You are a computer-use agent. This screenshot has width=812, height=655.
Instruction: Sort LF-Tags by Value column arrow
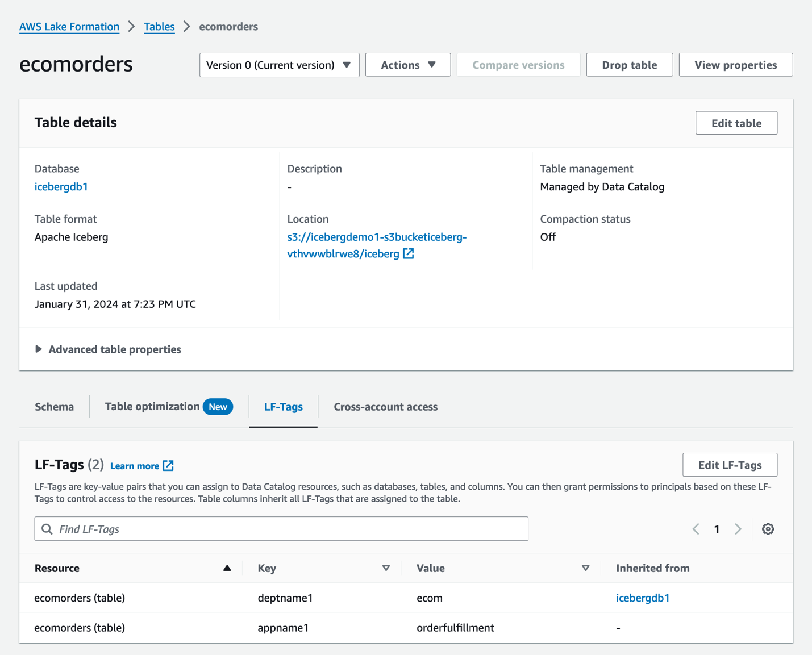[586, 568]
